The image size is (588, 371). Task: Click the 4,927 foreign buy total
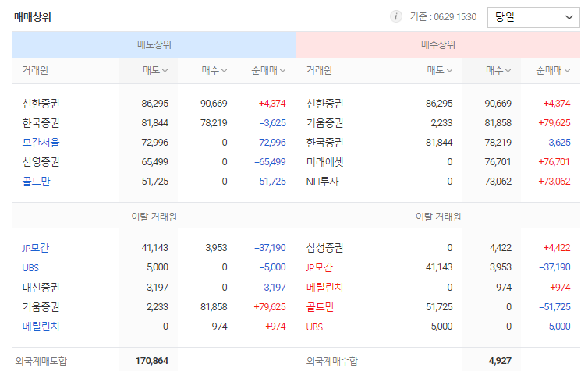click(x=500, y=361)
